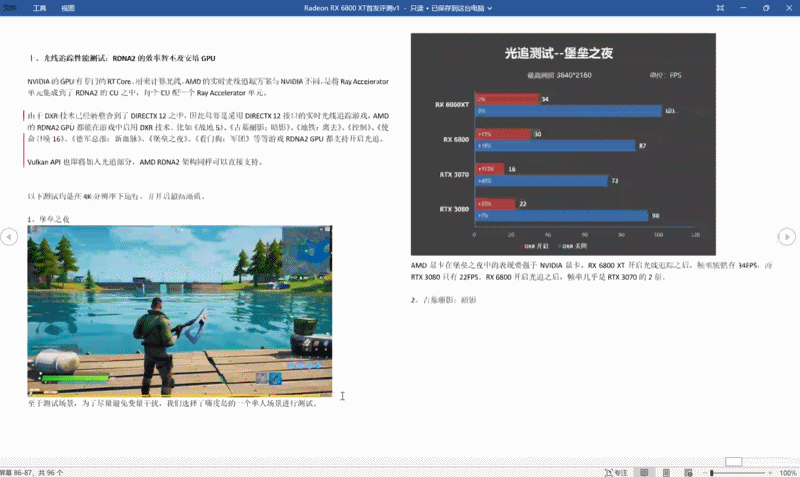Click the RTX 3080 label in chart
This screenshot has width=800, height=477.
[x=454, y=209]
